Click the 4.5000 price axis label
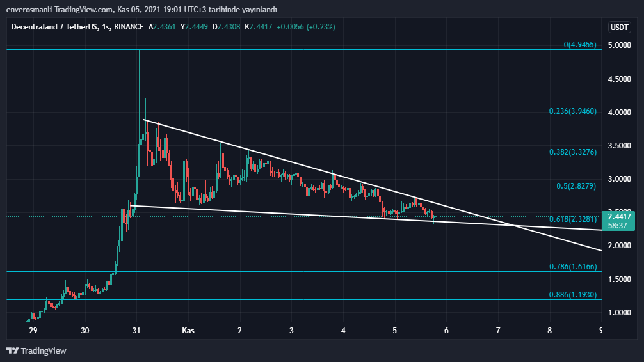The width and height of the screenshot is (644, 362). pyautogui.click(x=620, y=79)
